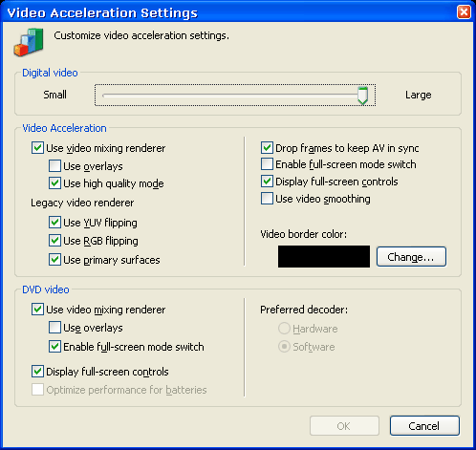
Task: Uncheck DVD video Use video mixing renderer
Action: coord(37,310)
